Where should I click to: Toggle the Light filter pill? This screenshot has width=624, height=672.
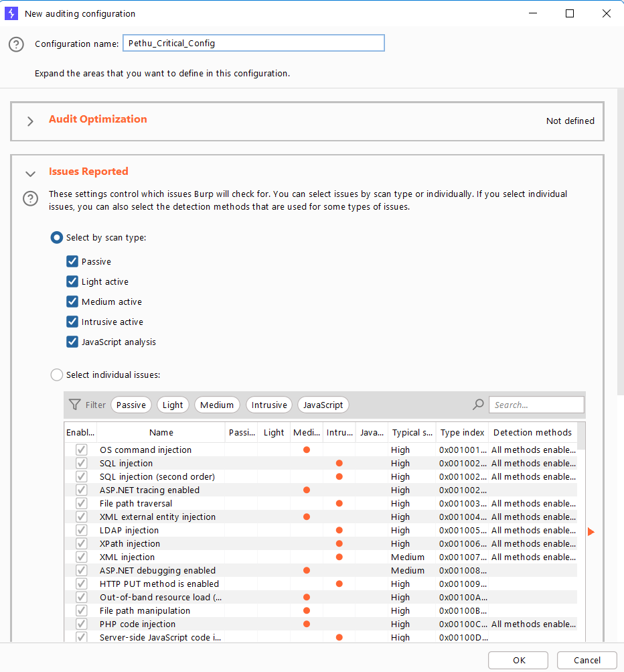point(173,405)
